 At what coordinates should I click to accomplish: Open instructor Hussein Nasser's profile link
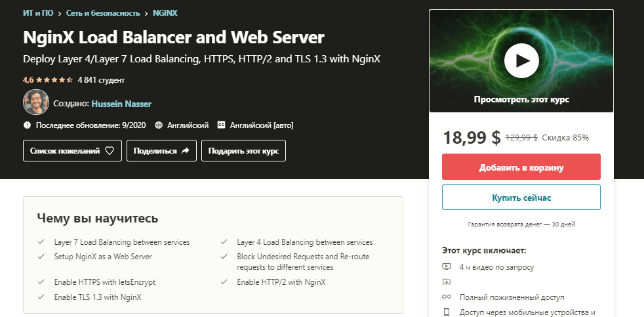(121, 104)
